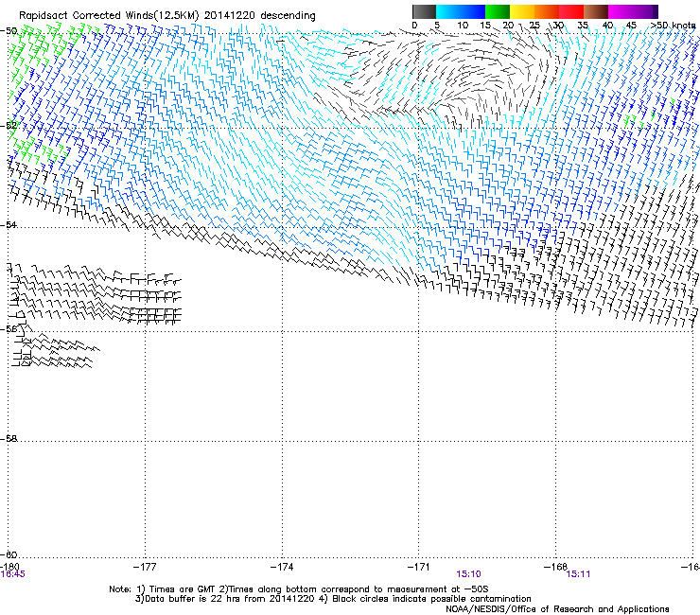
Task: Click the -52 latitude axis label
Action: (9, 125)
